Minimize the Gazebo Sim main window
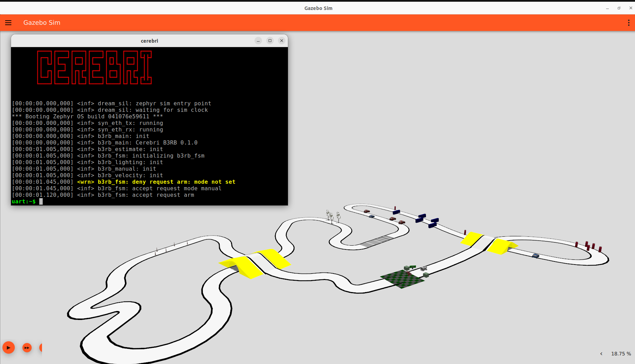Viewport: 635px width, 364px height. point(607,8)
